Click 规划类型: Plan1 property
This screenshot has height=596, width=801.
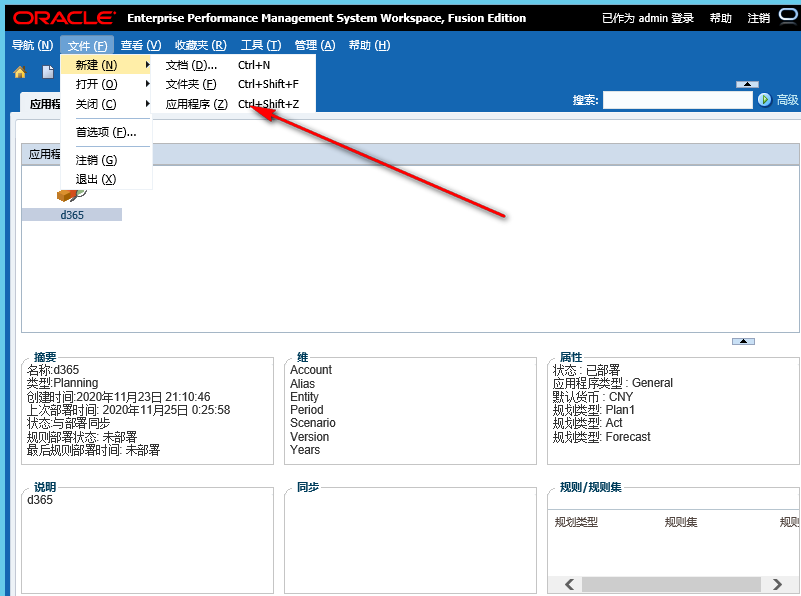point(594,410)
